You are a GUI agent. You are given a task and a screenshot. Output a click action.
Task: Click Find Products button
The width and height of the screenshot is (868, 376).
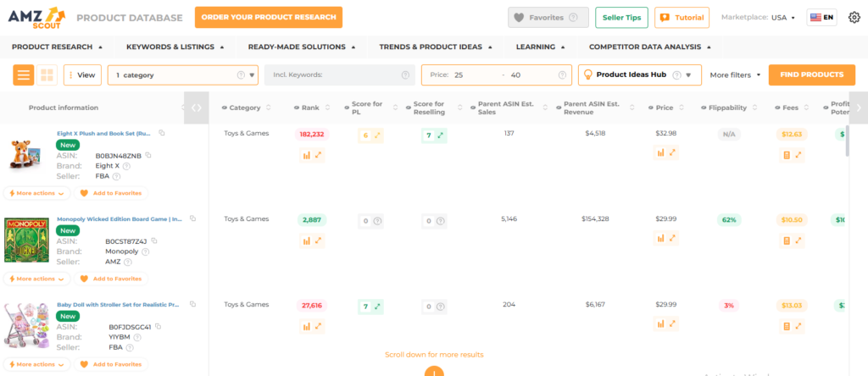click(x=811, y=75)
